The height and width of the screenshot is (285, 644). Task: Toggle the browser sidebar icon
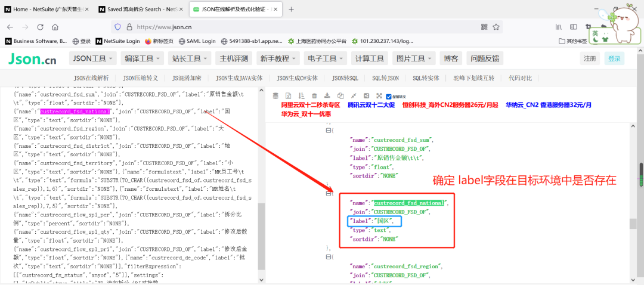[574, 27]
